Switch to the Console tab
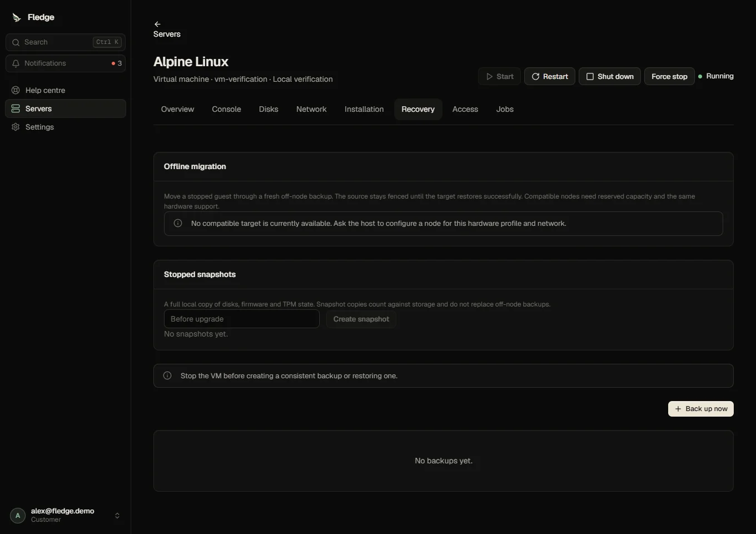The image size is (756, 534). click(226, 109)
